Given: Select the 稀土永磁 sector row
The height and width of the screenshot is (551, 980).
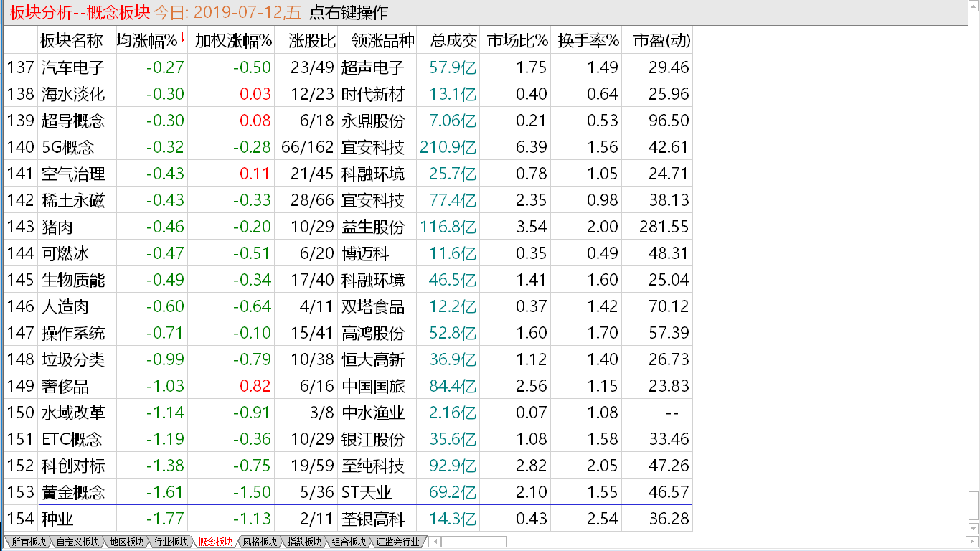Looking at the screenshot, I should [349, 200].
